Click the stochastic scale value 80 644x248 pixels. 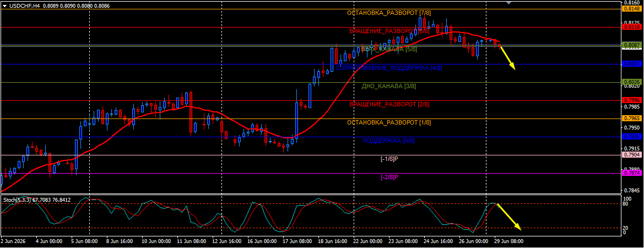626,204
